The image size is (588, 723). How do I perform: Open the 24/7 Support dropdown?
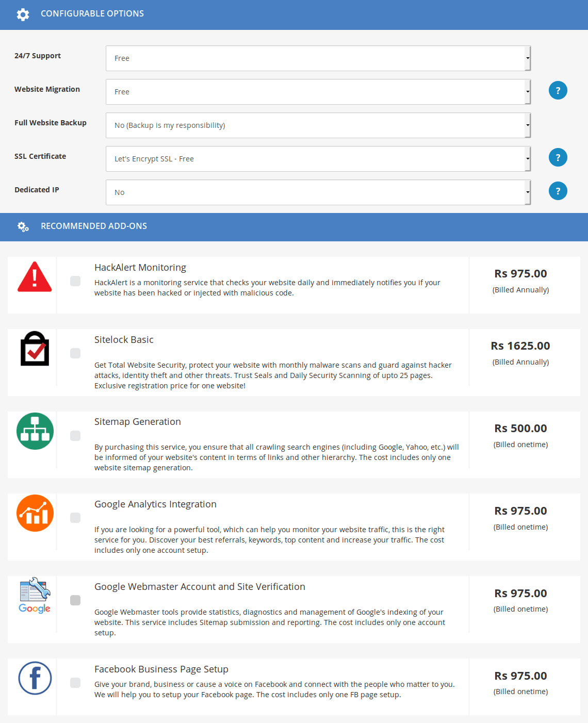(x=318, y=58)
